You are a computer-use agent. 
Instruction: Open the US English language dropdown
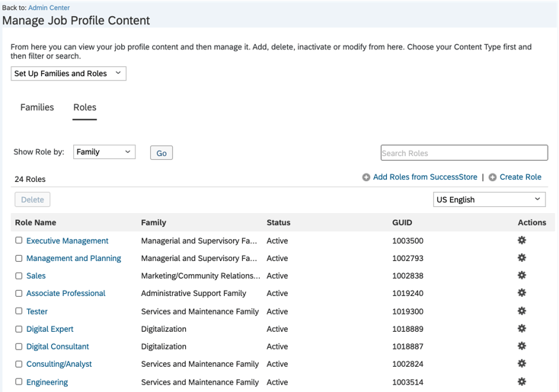pos(489,199)
